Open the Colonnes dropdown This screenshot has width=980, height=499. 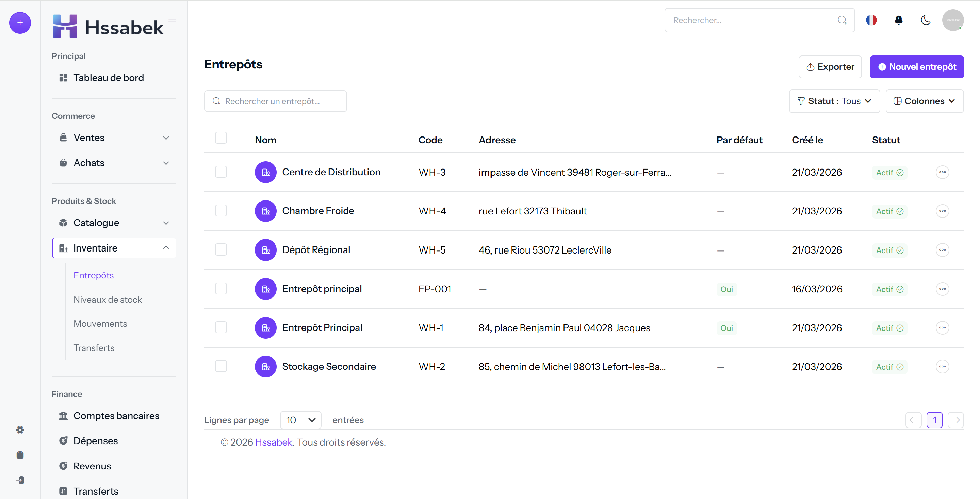pyautogui.click(x=925, y=101)
